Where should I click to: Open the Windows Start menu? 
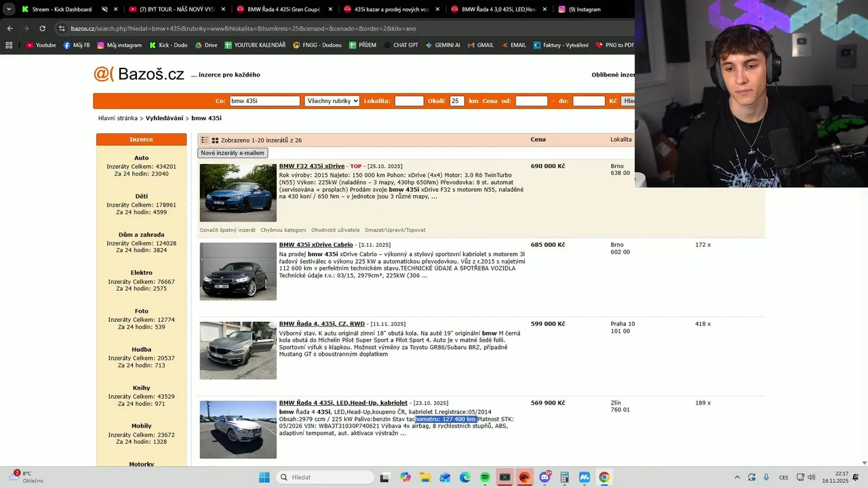coord(264,477)
